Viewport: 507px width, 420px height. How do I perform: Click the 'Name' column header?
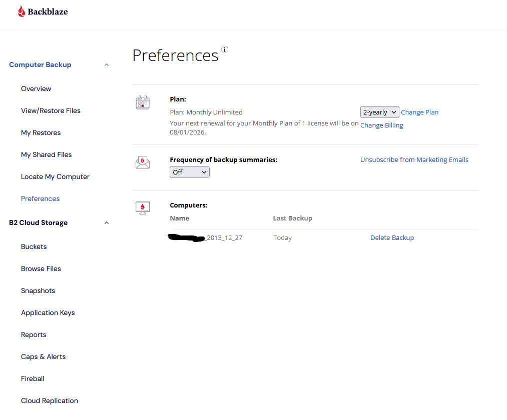180,218
